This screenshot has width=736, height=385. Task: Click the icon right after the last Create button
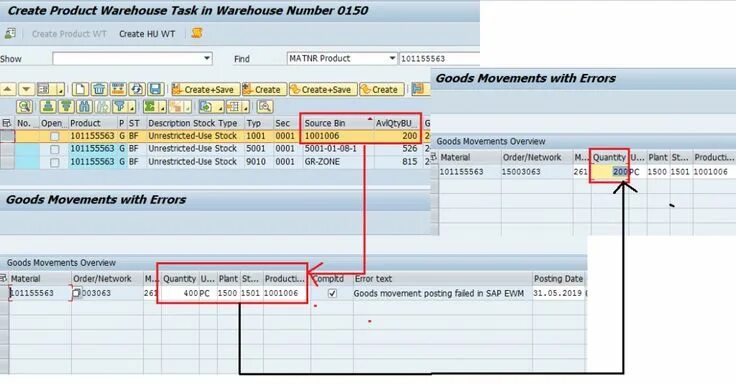(x=417, y=89)
